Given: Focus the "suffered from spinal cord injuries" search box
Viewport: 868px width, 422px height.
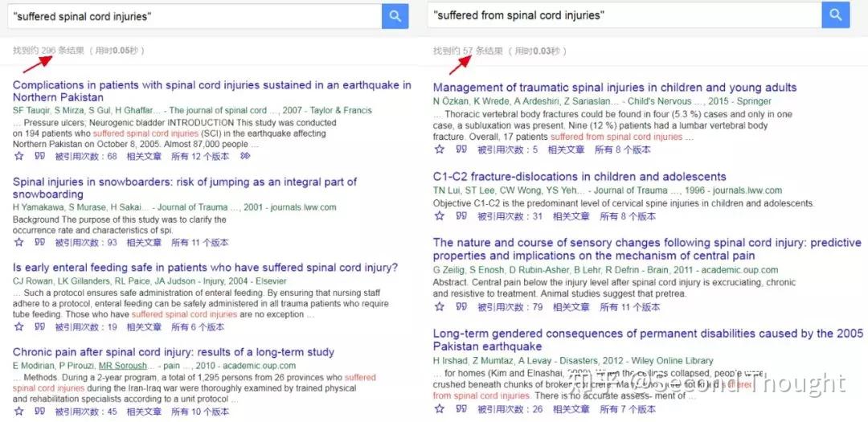Looking at the screenshot, I should pyautogui.click(x=624, y=15).
